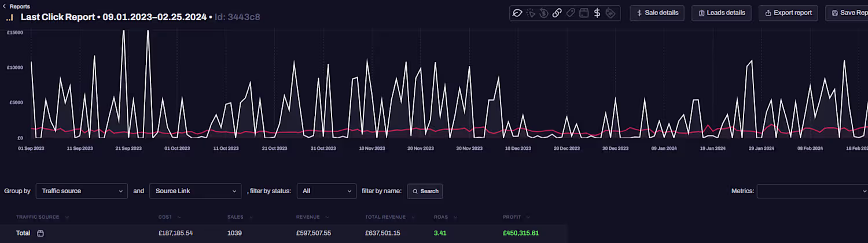Click the chain link icon
868x243 pixels.
point(557,13)
